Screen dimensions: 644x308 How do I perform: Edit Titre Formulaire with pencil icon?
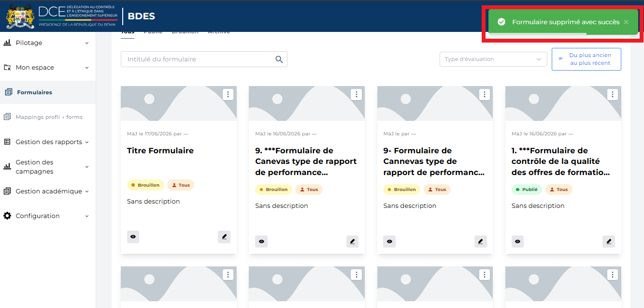tap(224, 237)
